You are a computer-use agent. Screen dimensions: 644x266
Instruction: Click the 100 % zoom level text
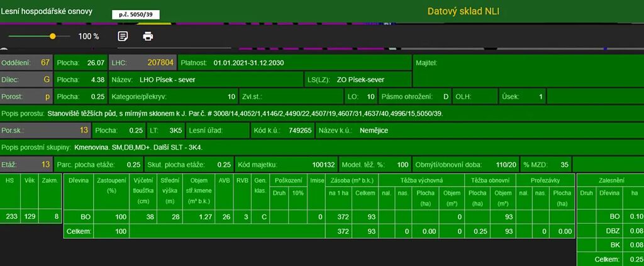pyautogui.click(x=89, y=36)
